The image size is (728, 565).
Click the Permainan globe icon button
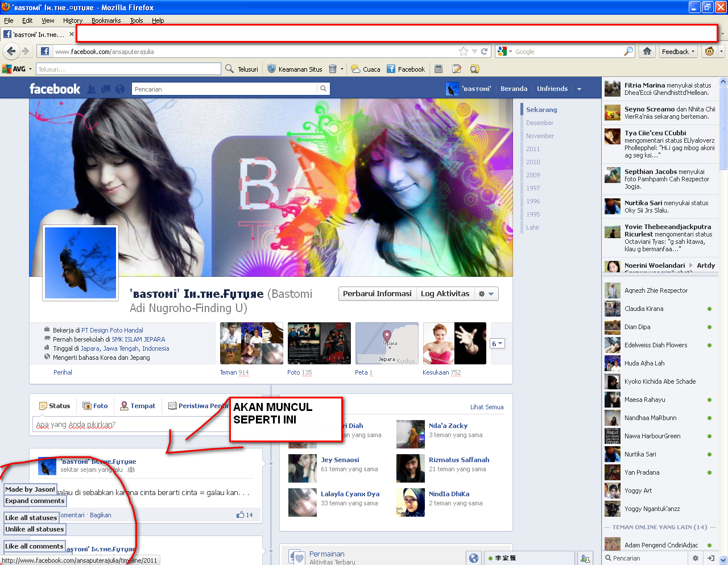click(x=474, y=558)
